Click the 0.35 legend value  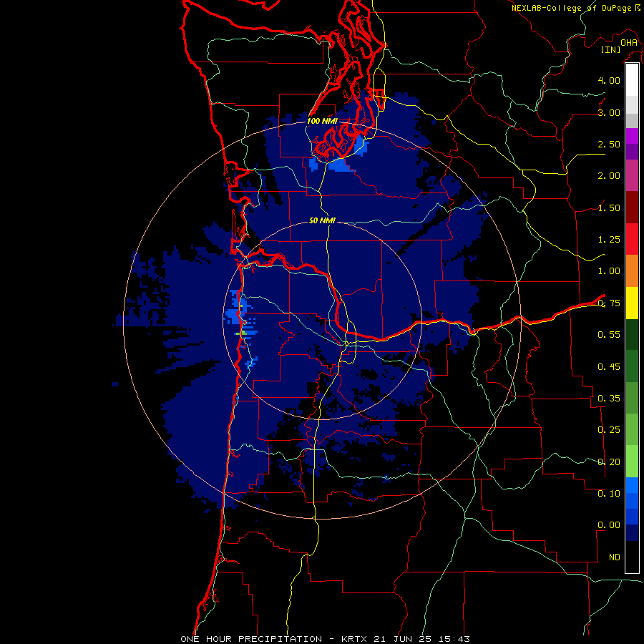point(609,399)
